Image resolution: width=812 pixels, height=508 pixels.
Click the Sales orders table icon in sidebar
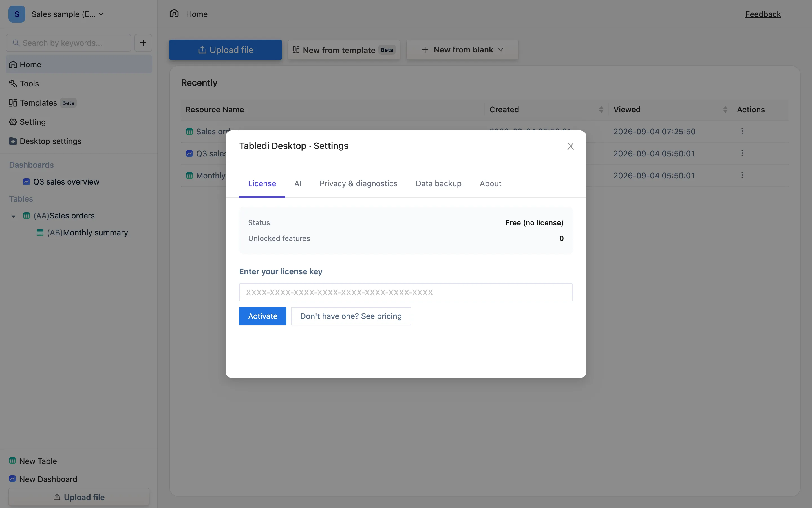pos(27,216)
